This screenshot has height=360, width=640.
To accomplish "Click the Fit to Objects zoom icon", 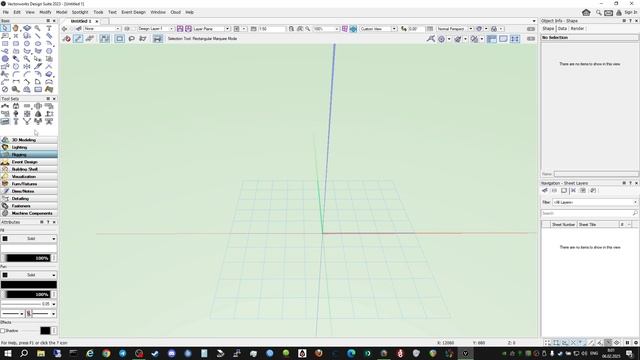I will click(x=300, y=29).
